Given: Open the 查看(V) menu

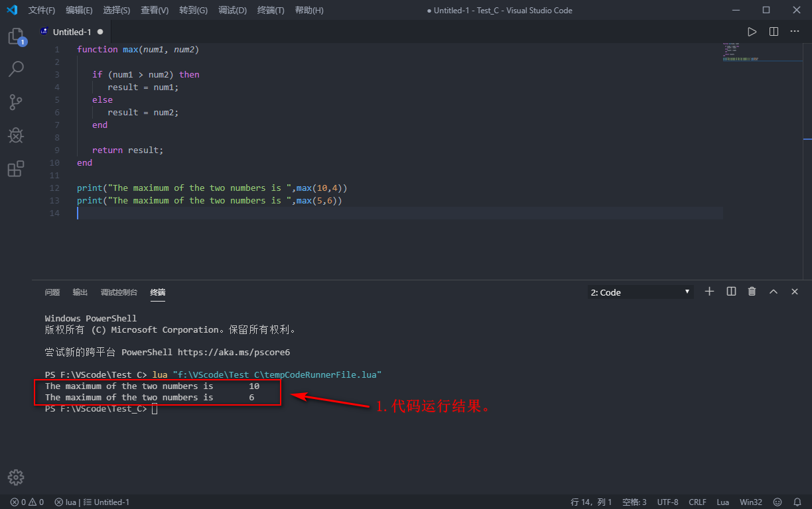Looking at the screenshot, I should point(155,10).
